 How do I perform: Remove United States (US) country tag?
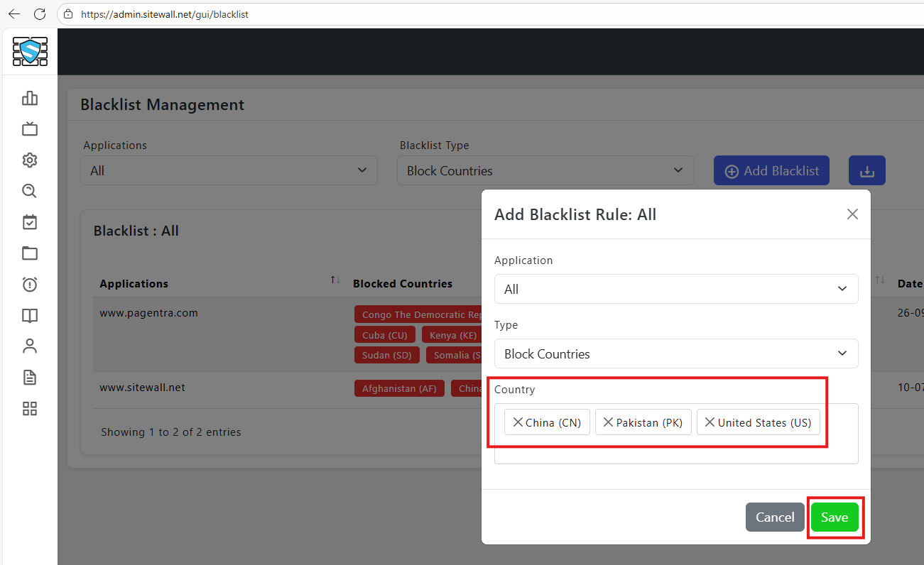coord(710,422)
